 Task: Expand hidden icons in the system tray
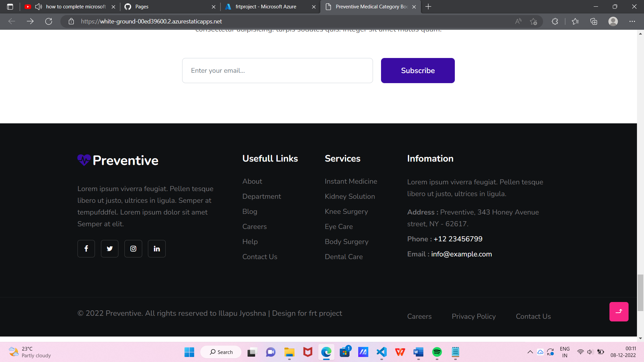point(530,352)
